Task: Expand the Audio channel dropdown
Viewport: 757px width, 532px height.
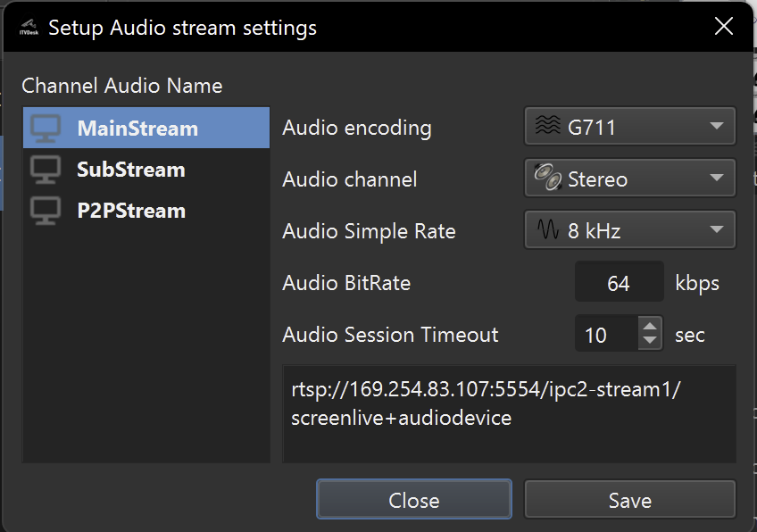Action: (629, 179)
